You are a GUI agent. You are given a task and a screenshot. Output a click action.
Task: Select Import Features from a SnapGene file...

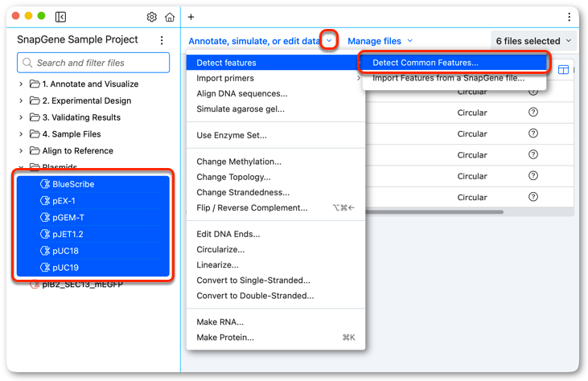(x=454, y=78)
